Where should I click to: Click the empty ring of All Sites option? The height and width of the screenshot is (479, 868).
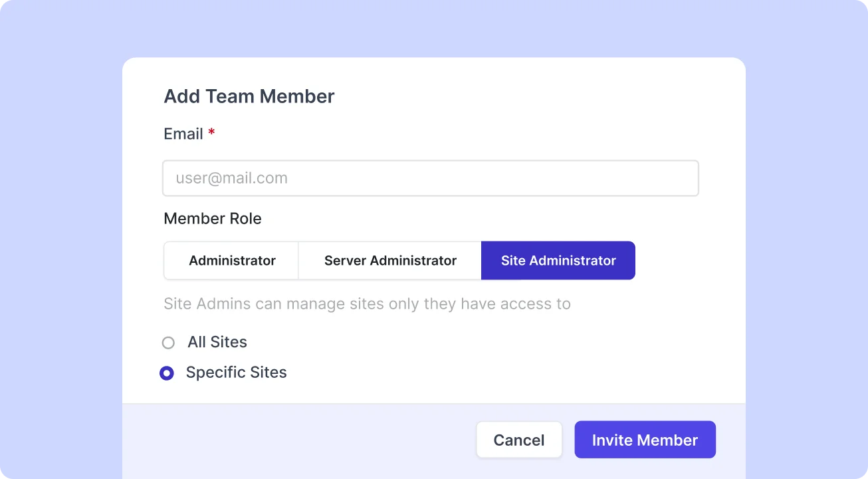click(168, 343)
